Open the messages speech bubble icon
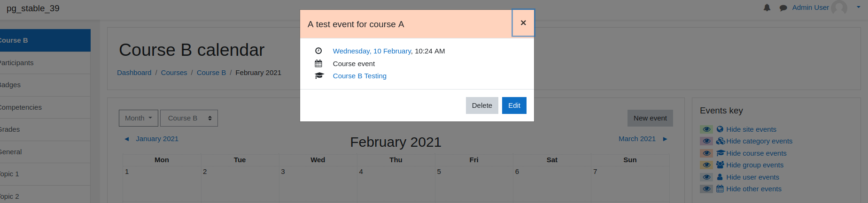This screenshot has width=868, height=203. tap(783, 8)
